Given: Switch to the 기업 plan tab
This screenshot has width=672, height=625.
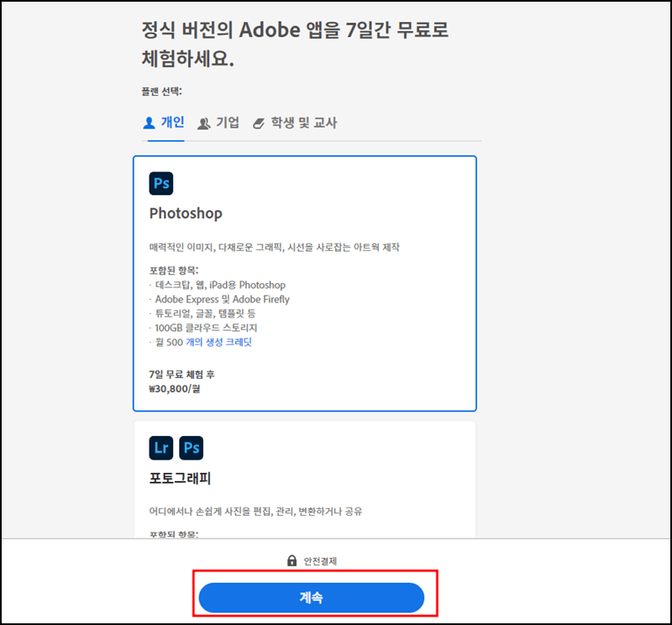Looking at the screenshot, I should point(218,123).
